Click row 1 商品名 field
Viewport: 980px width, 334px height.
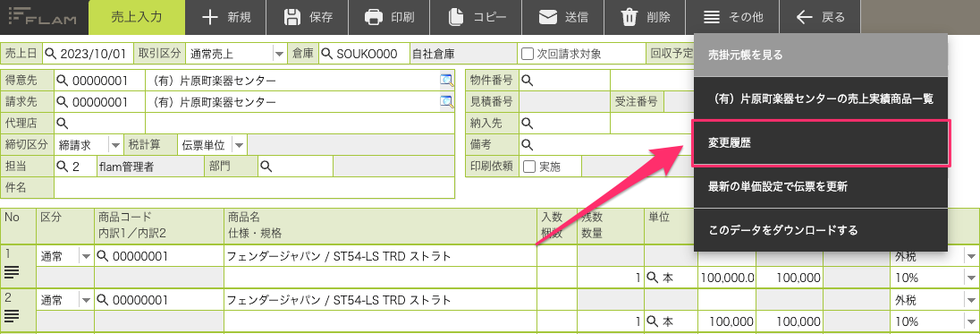380,256
